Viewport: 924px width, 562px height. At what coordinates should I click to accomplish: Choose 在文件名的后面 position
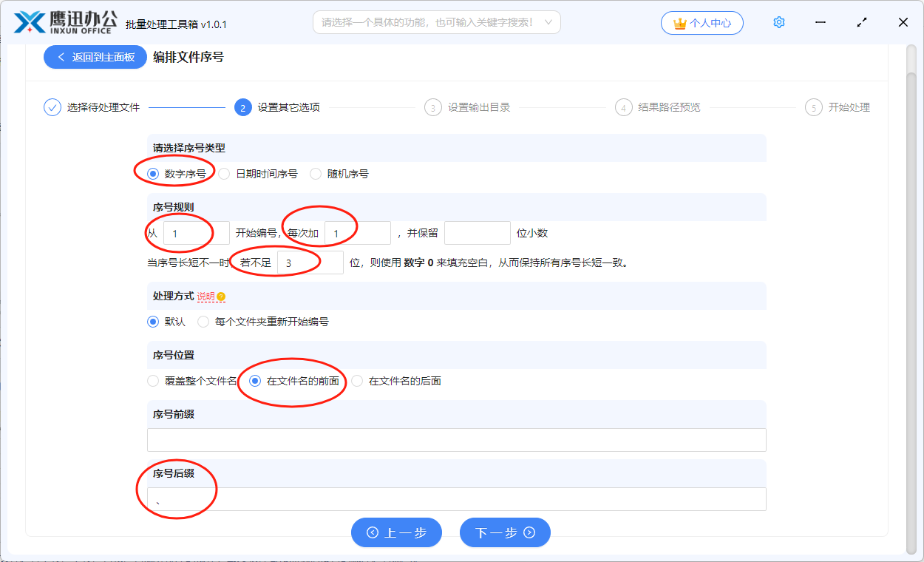tap(357, 382)
